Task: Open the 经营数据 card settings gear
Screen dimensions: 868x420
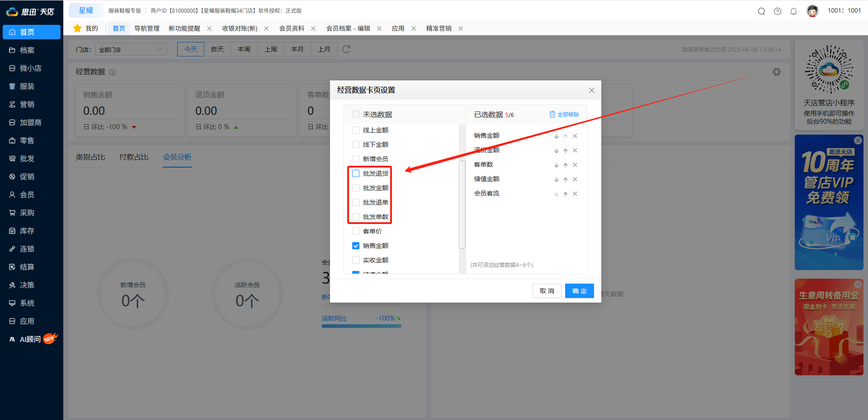Action: (777, 72)
